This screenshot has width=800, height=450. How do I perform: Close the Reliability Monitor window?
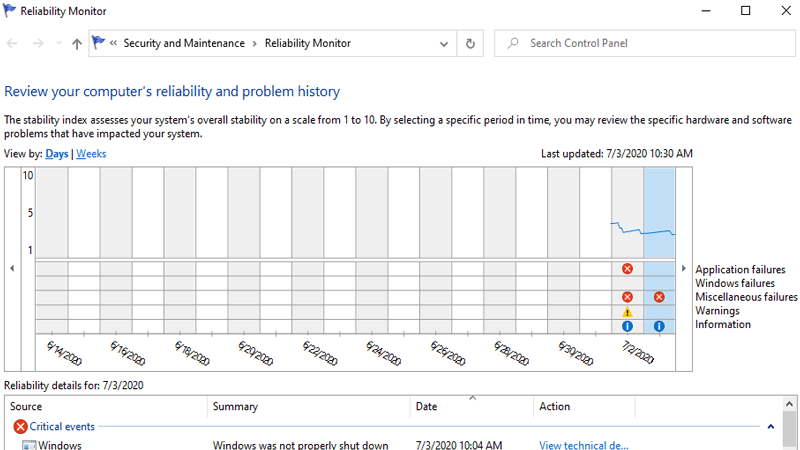pyautogui.click(x=786, y=11)
